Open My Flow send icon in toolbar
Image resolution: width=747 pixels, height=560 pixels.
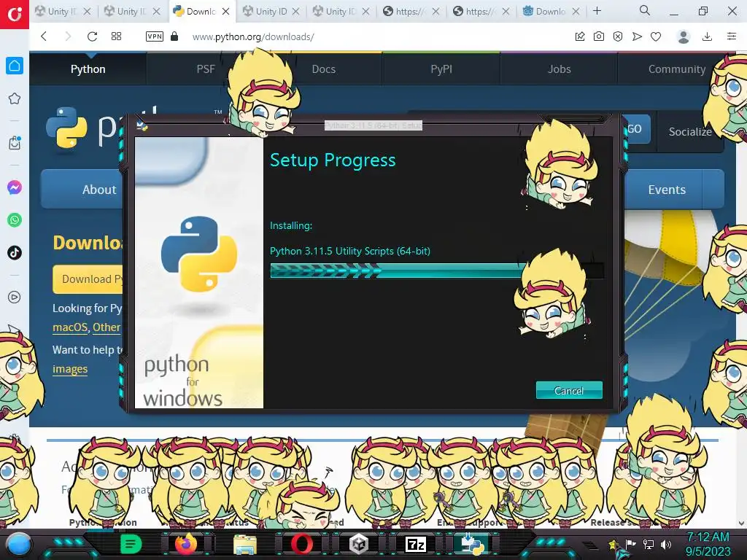click(x=637, y=36)
